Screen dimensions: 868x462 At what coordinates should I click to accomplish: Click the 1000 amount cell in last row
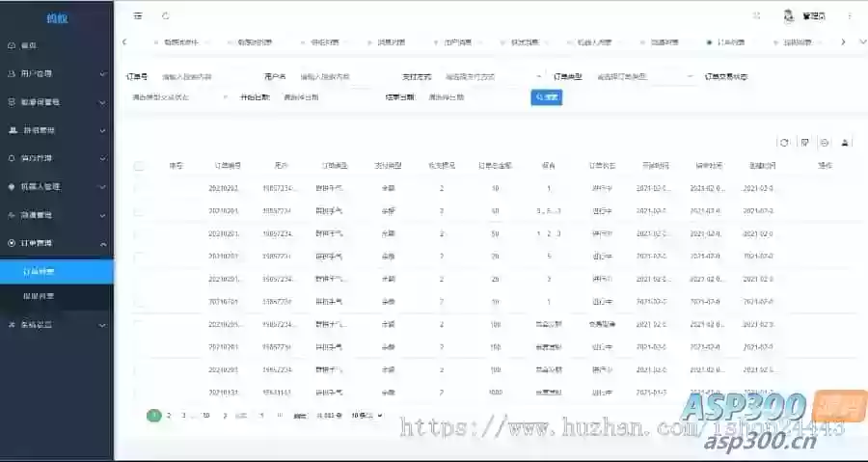click(496, 393)
